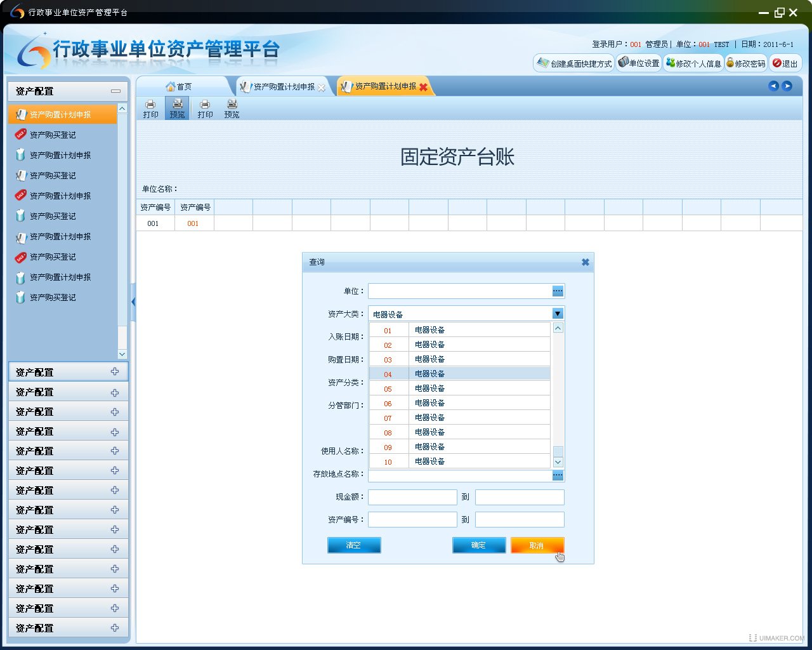The width and height of the screenshot is (812, 650).
Task: Select dropdown row 02 电器设备
Action: (459, 345)
